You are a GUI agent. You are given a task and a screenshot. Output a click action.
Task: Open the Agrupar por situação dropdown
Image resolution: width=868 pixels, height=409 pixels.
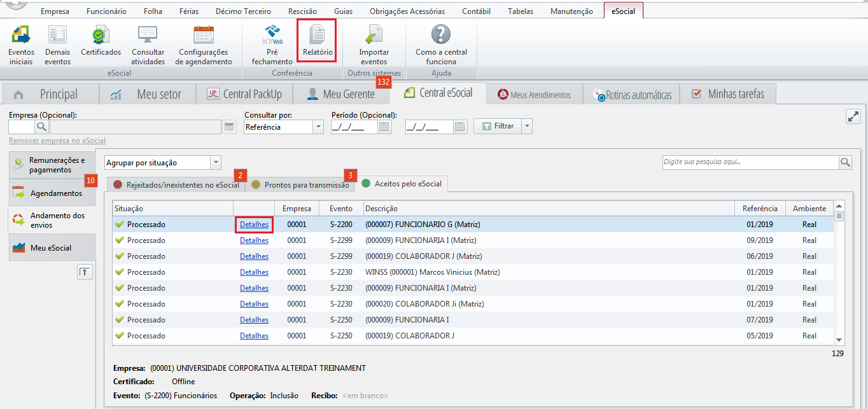[x=215, y=163]
